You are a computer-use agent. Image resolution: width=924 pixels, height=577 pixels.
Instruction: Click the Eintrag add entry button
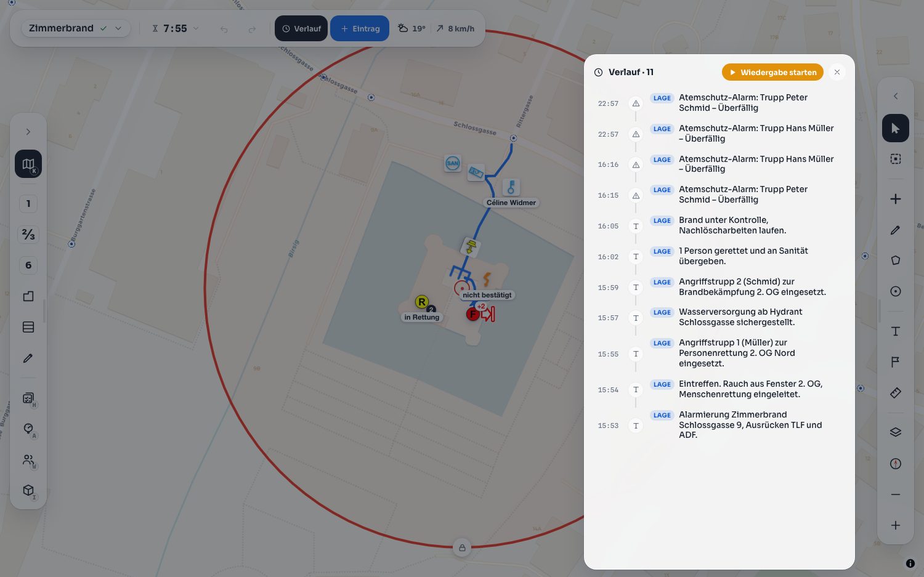click(x=360, y=28)
